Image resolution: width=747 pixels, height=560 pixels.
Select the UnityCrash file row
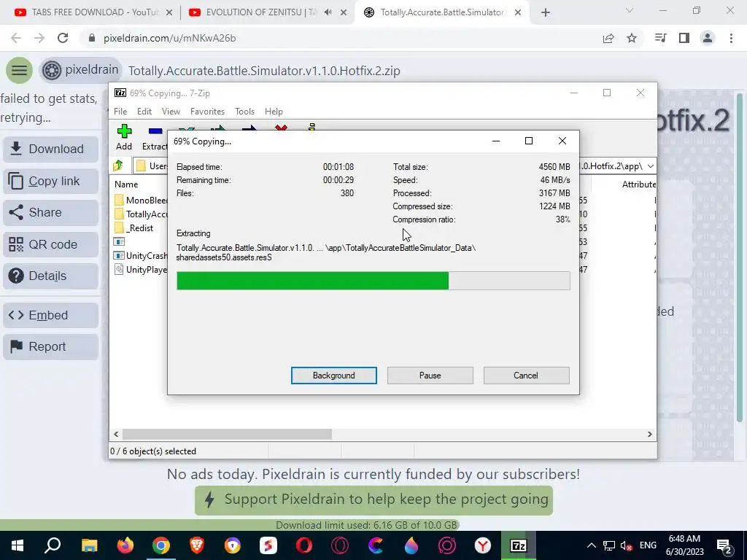tap(141, 256)
